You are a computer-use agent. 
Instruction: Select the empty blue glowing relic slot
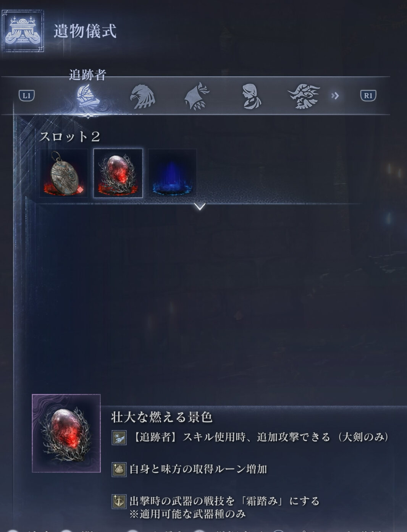[172, 173]
